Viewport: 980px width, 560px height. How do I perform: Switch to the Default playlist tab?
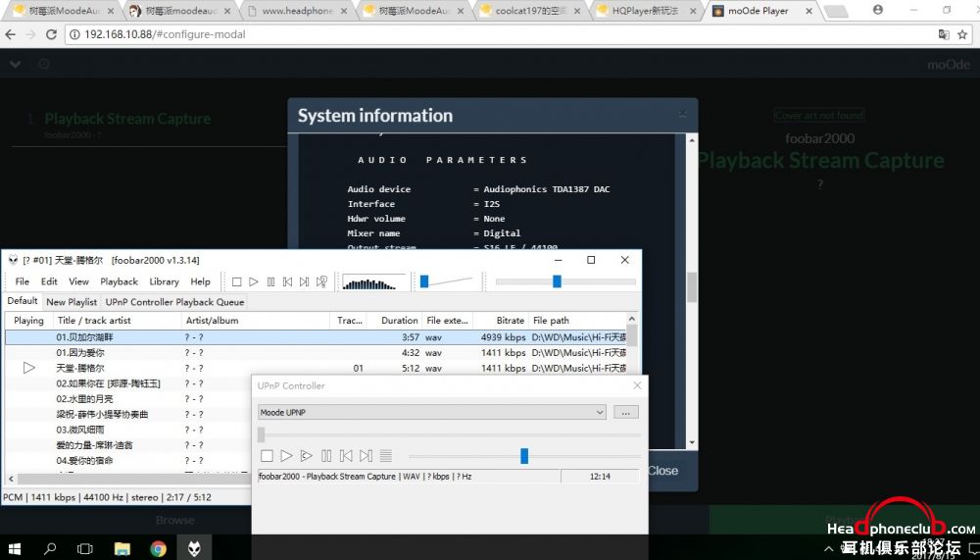coord(23,301)
